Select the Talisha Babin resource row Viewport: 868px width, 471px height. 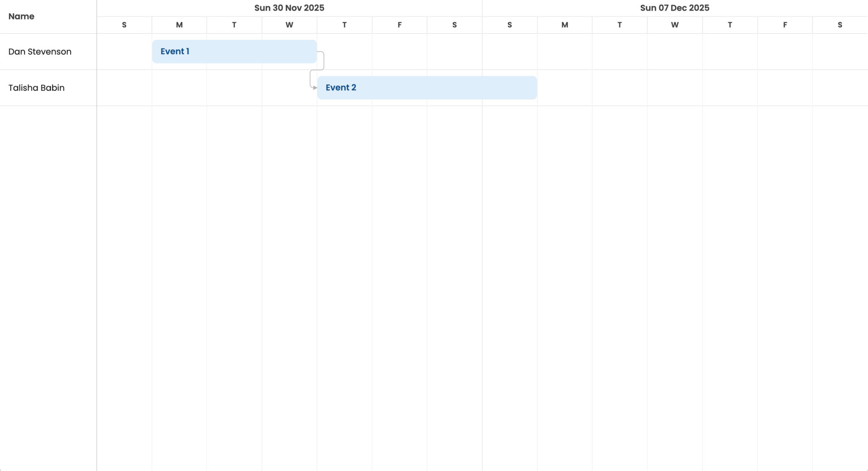click(x=36, y=88)
